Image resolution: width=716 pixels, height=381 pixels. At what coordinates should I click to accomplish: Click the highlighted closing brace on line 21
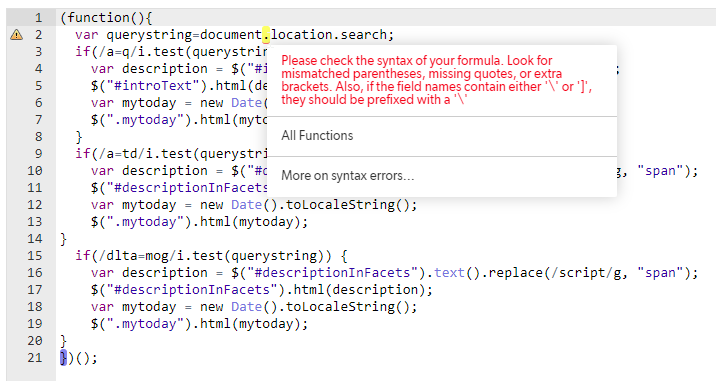click(x=63, y=358)
